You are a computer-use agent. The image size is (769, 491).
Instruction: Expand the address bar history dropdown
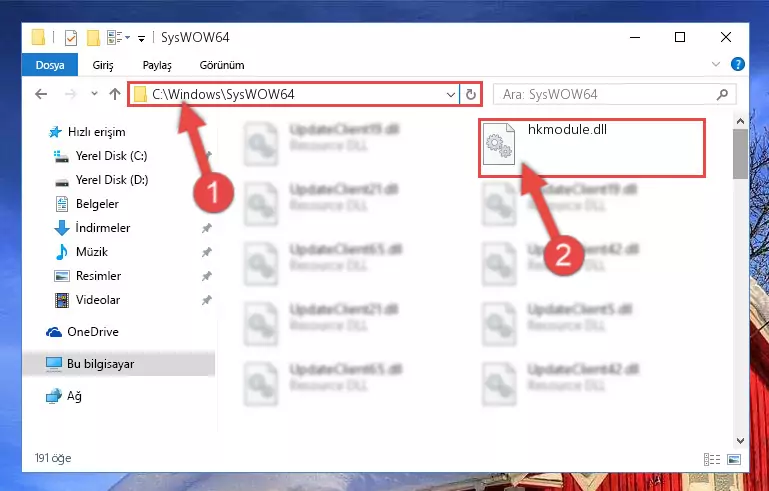(x=451, y=95)
